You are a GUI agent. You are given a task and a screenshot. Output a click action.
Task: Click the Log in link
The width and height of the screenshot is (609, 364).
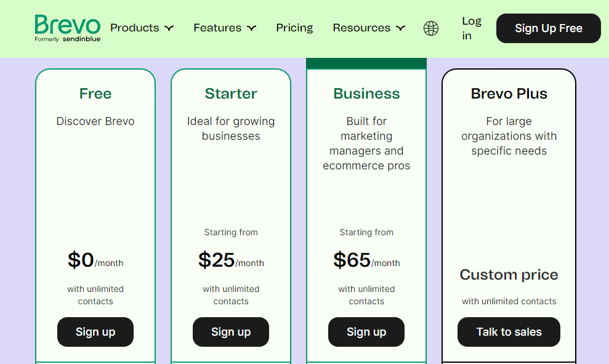pyautogui.click(x=471, y=28)
